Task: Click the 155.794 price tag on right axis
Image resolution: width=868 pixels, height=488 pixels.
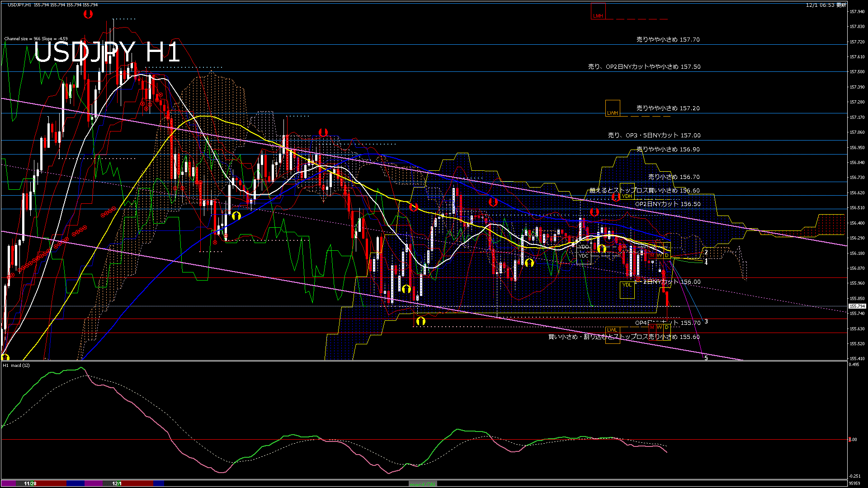Action: pos(857,306)
